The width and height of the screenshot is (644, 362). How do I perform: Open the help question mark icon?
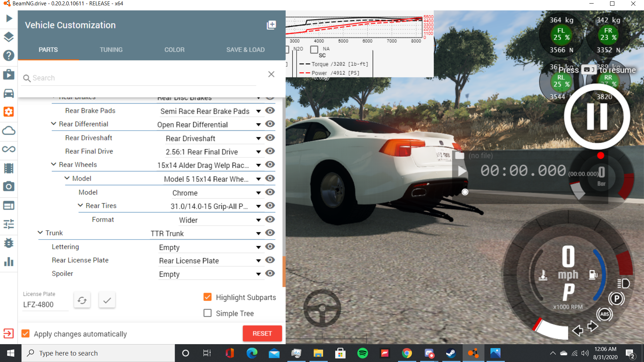[9, 55]
